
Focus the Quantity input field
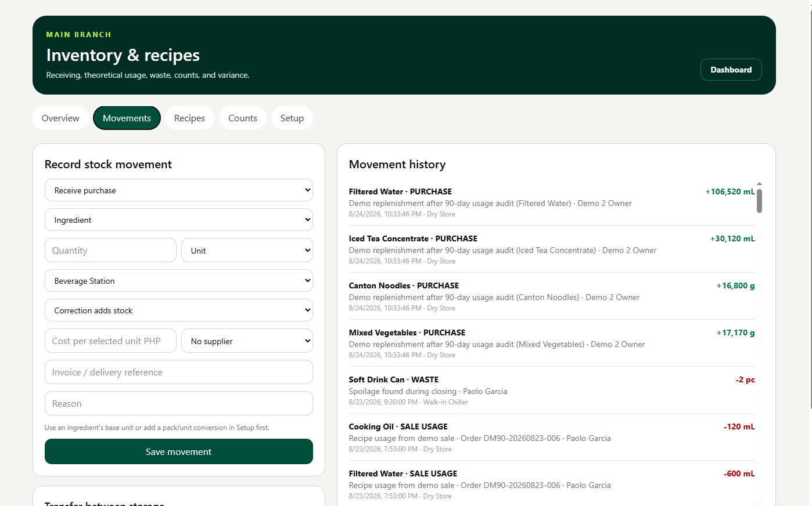point(110,250)
